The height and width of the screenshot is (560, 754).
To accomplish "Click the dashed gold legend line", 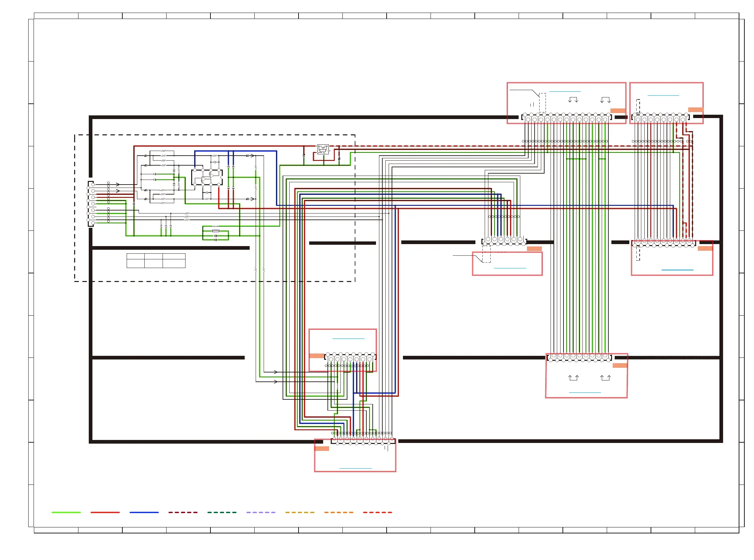I will (x=300, y=512).
